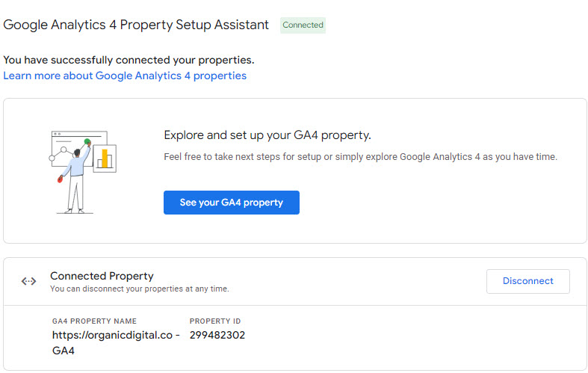Click the red object beside the figure's hand
Viewport: 588px width, 373px height.
[61, 179]
